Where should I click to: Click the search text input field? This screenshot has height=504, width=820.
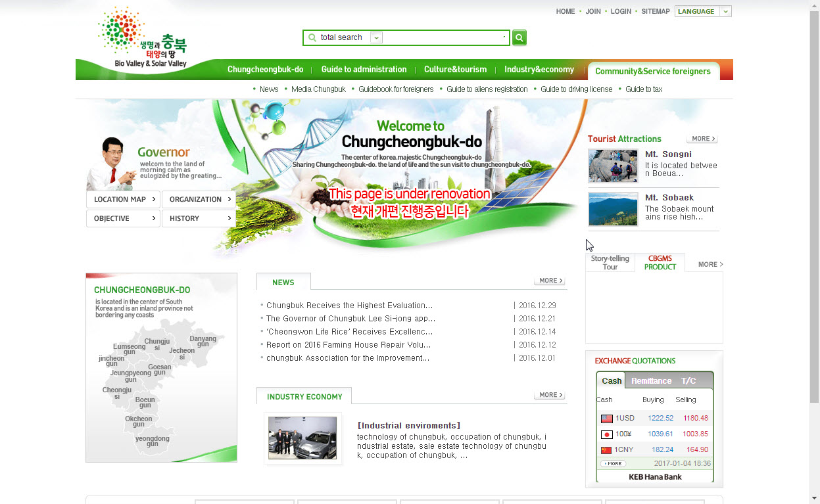[444, 38]
